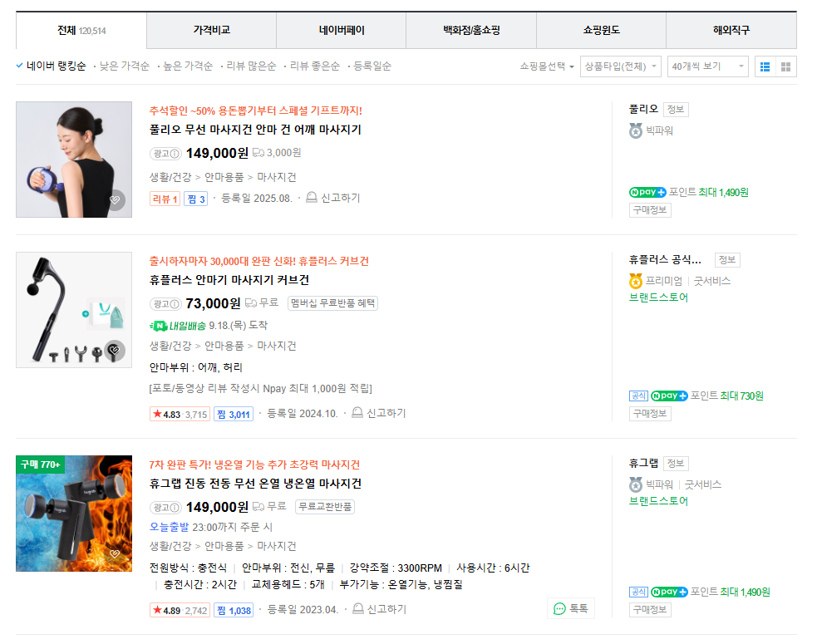Click 구매정보 button for 풀리오
This screenshot has width=817, height=644.
pyautogui.click(x=650, y=210)
